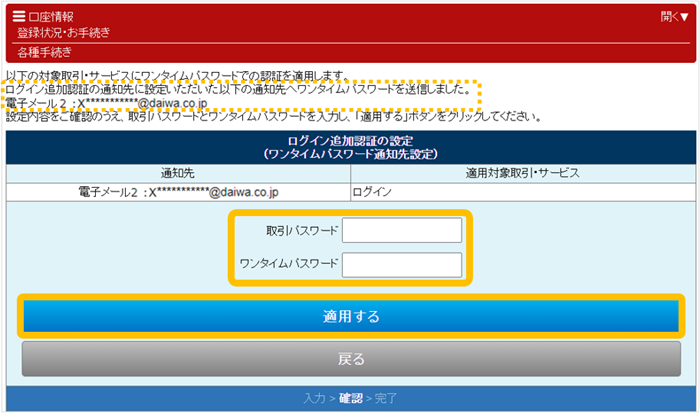The height and width of the screenshot is (413, 700).
Task: Click the 完了 step in progress bar
Action: (386, 398)
